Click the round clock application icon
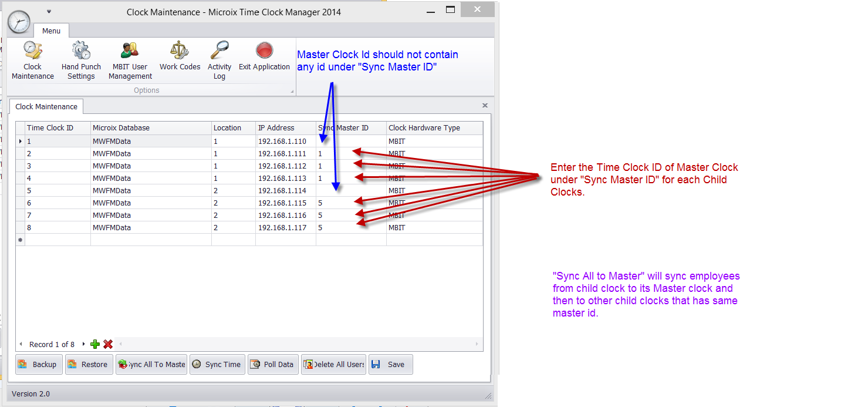 click(x=19, y=22)
